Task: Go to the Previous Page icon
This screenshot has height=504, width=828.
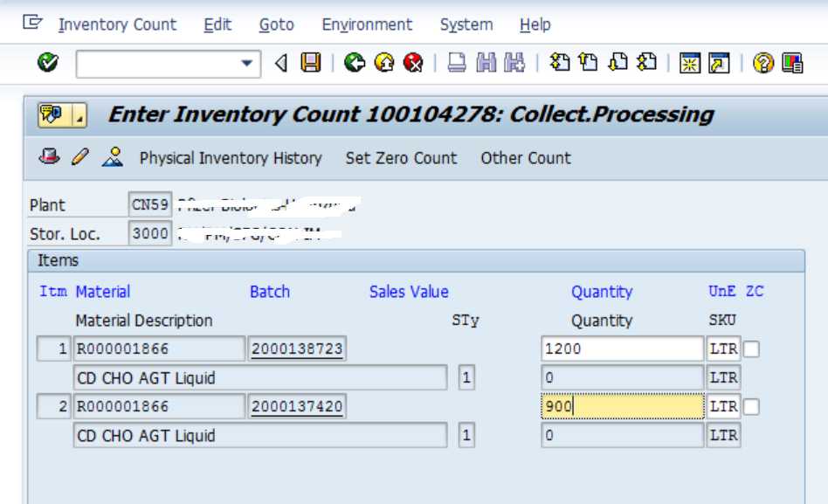Action: (588, 63)
